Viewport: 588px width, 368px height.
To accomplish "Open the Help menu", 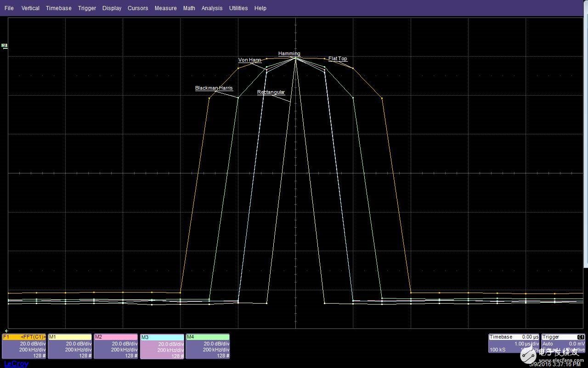I will tap(260, 8).
